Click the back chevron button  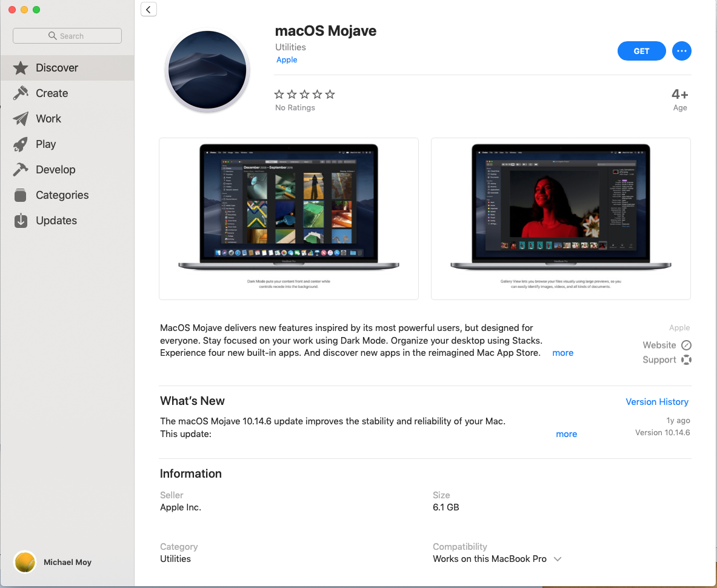pyautogui.click(x=148, y=10)
